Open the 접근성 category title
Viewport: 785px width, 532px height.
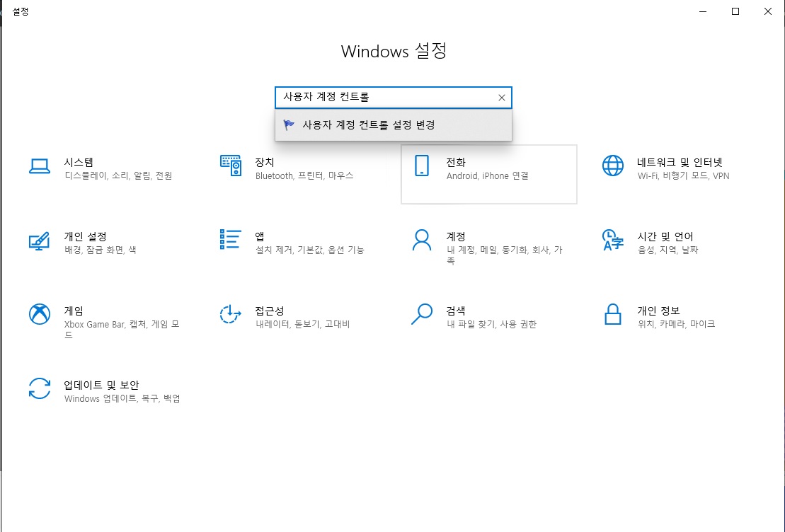[x=270, y=311]
